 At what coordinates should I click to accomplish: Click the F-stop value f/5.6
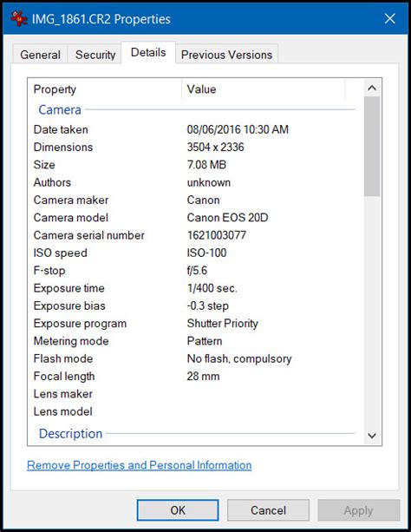click(x=197, y=271)
